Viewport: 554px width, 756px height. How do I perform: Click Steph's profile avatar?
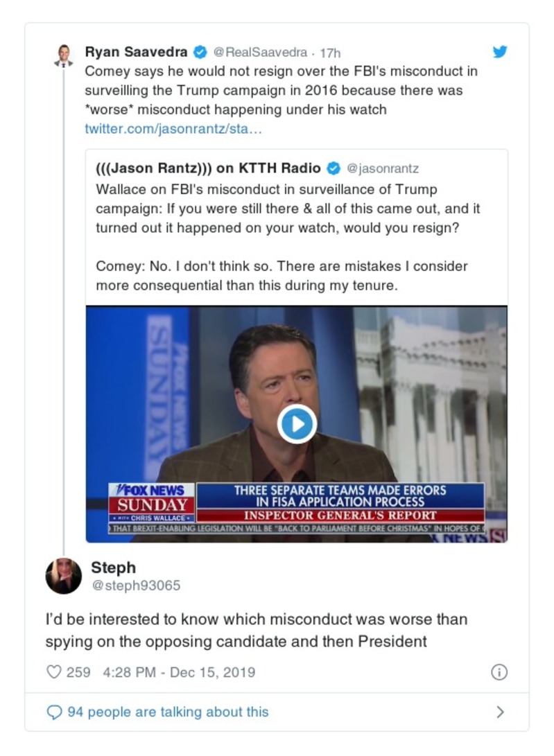click(x=64, y=575)
